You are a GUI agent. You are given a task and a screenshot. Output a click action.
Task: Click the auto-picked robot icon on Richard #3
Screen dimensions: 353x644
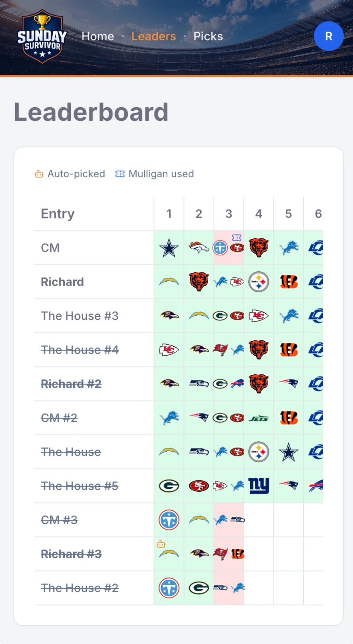(x=161, y=544)
